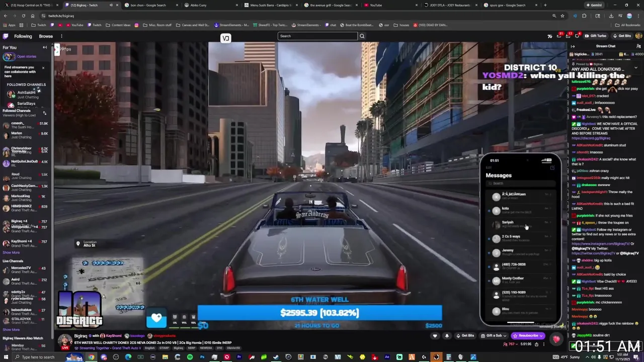Image resolution: width=644 pixels, height=362 pixels.
Task: Open the Browse tab on Twitch
Action: 46,36
